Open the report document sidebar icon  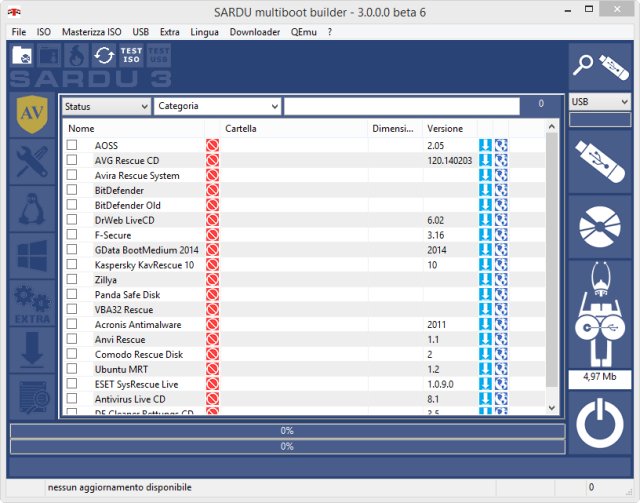pos(32,397)
